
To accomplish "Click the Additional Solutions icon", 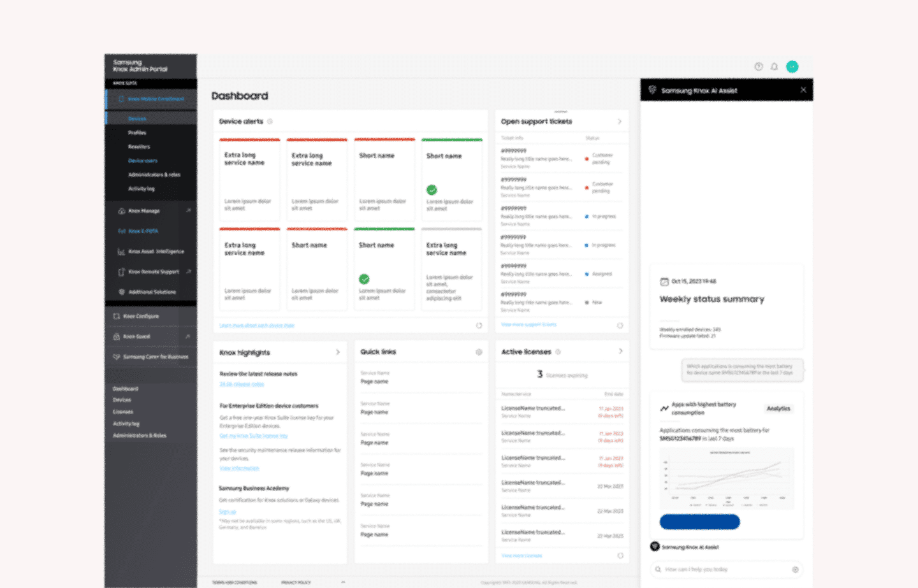I will (121, 292).
